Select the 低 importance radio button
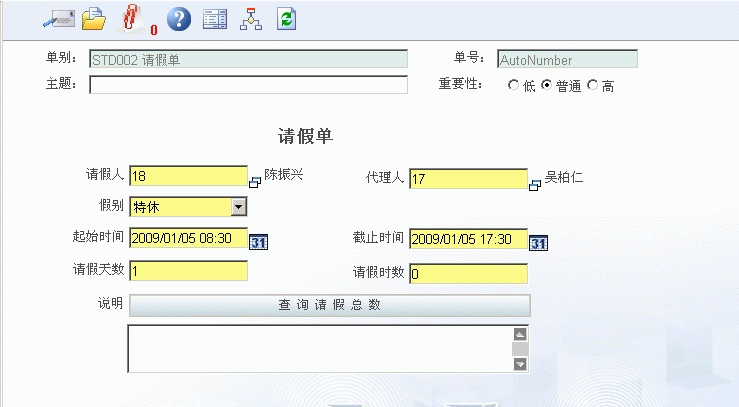 514,86
